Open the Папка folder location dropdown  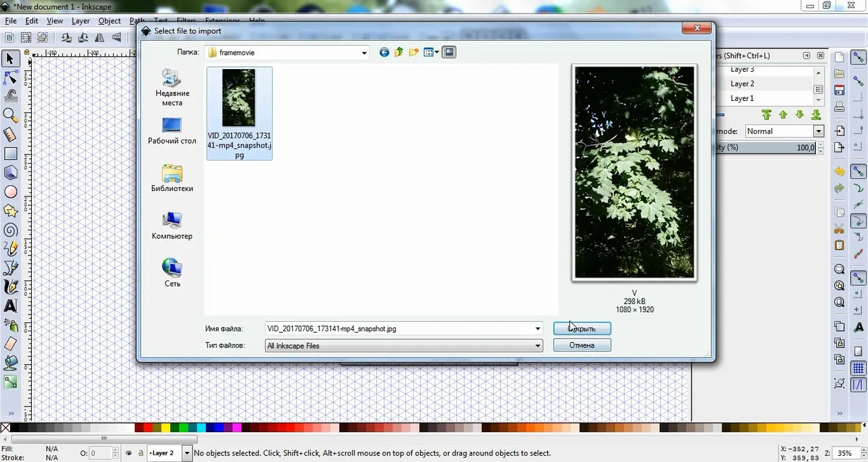364,53
